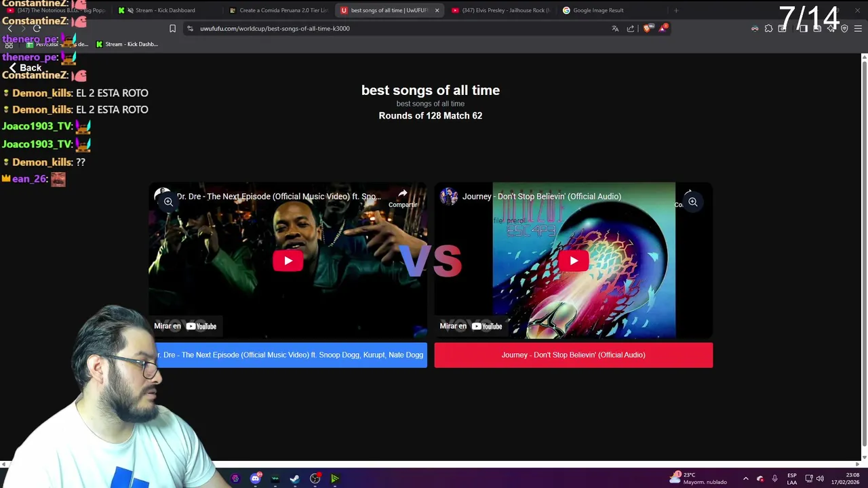This screenshot has height=488, width=868.
Task: Zoom the Journey video with magnifier
Action: 693,202
